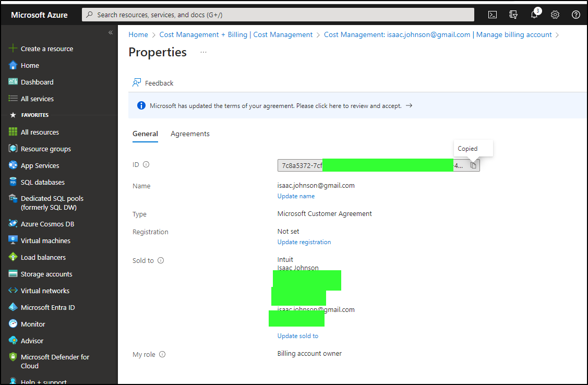
Task: Open the notifications bell
Action: [x=534, y=15]
